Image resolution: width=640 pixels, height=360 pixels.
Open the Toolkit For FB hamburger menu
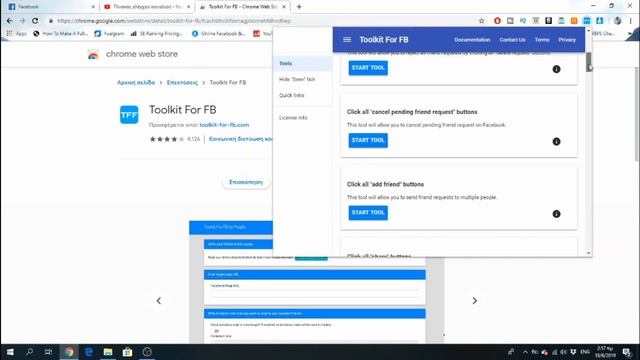(x=347, y=40)
